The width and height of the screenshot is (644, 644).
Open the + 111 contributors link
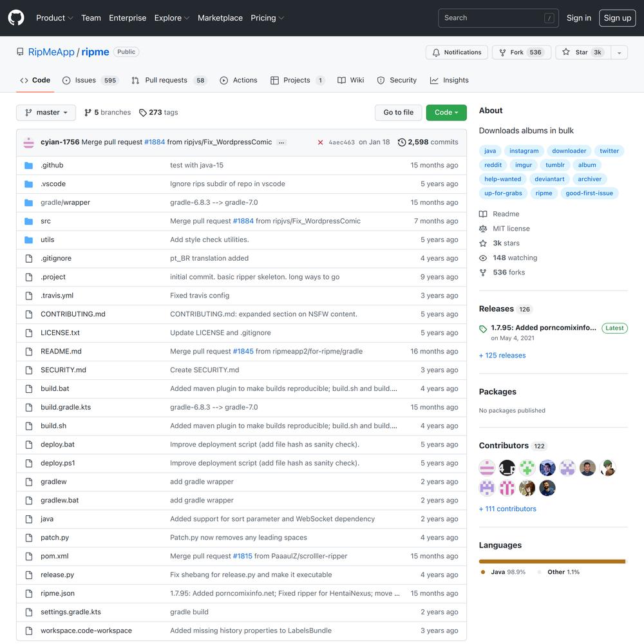(507, 509)
